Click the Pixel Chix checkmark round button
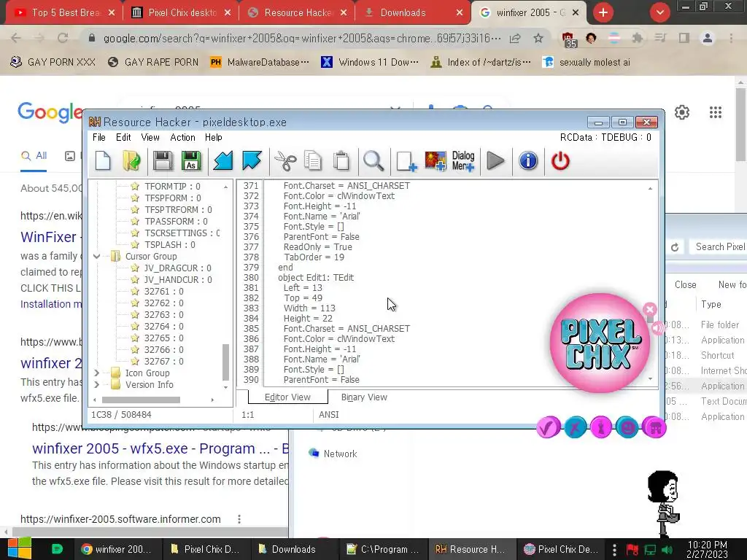Screen dimensions: 747x560 click(549, 427)
